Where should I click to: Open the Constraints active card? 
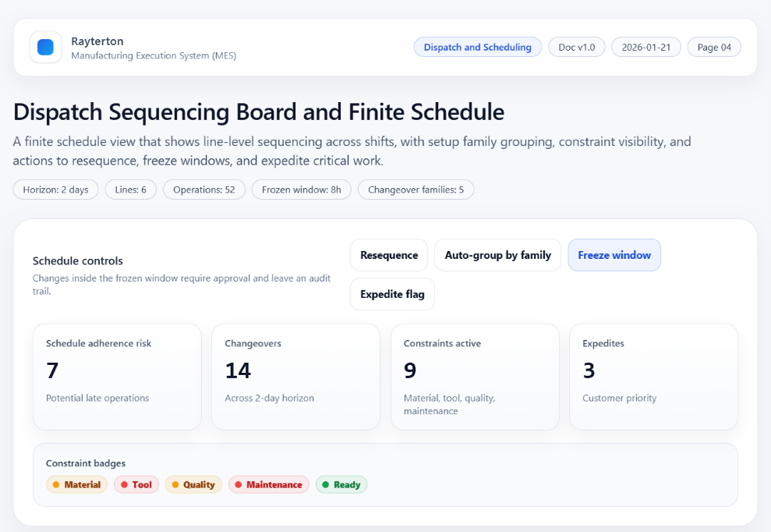pyautogui.click(x=474, y=377)
